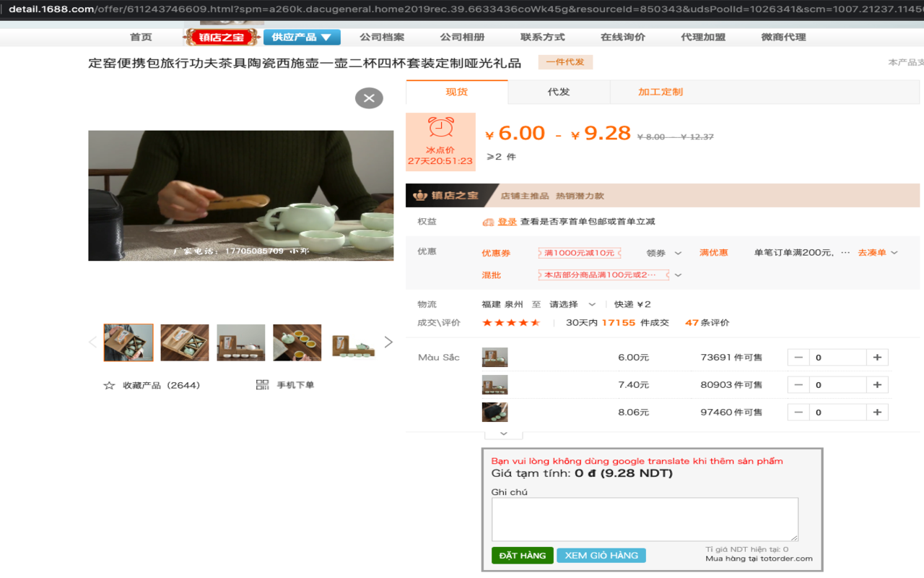Click the alarm clock countdown badge

440,141
